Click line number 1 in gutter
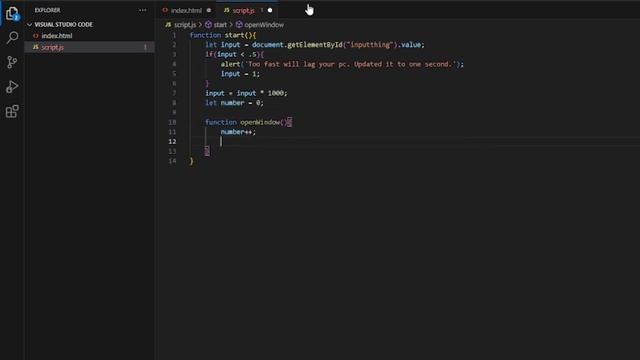Viewport: 640px width, 360px height. click(x=174, y=35)
